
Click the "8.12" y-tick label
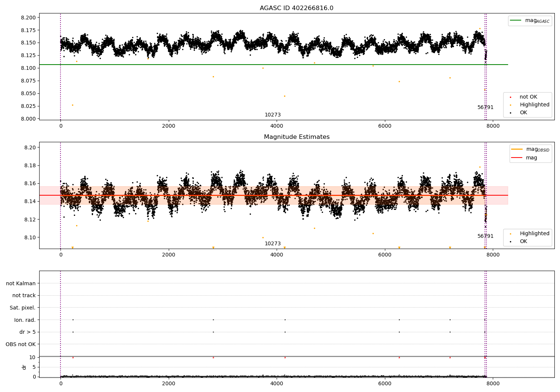30,220
